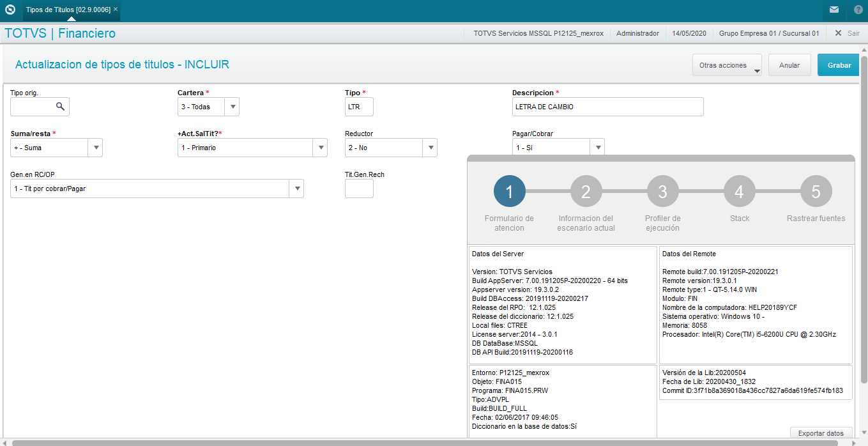This screenshot has height=446, width=868.
Task: Click the DB DataBase:MSSQL line
Action: click(x=505, y=343)
